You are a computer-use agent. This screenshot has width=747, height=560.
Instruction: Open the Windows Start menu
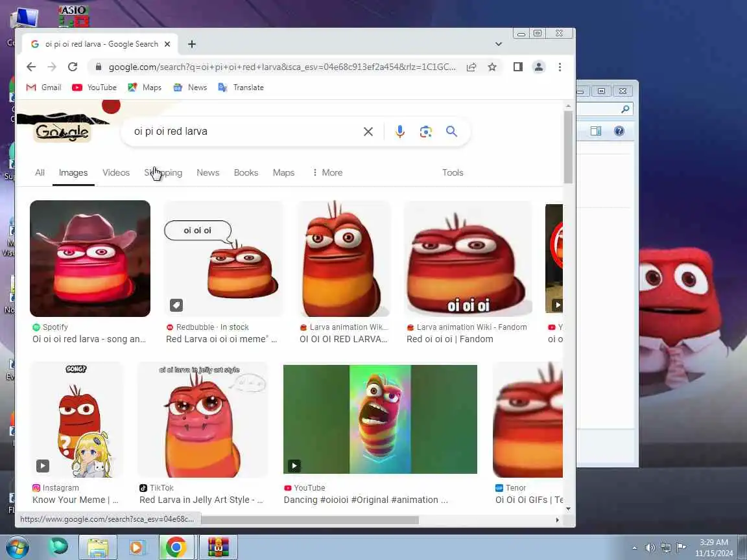[17, 548]
